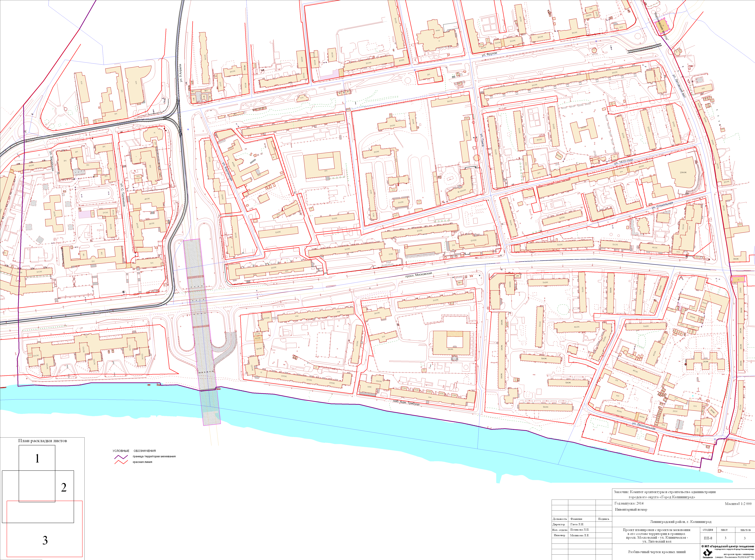Click the 'План раскладки листов' heading
Image resolution: width=755 pixels, height=560 pixels.
click(x=42, y=441)
